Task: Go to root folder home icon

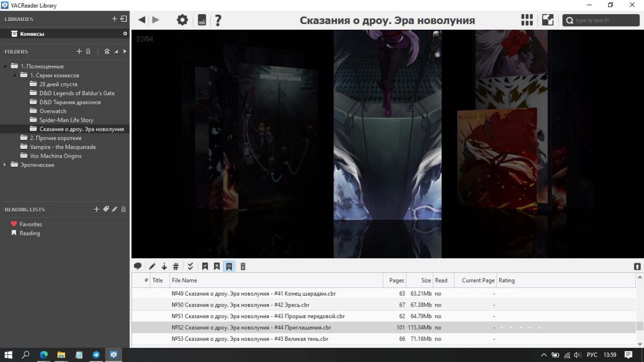Action: (x=107, y=51)
